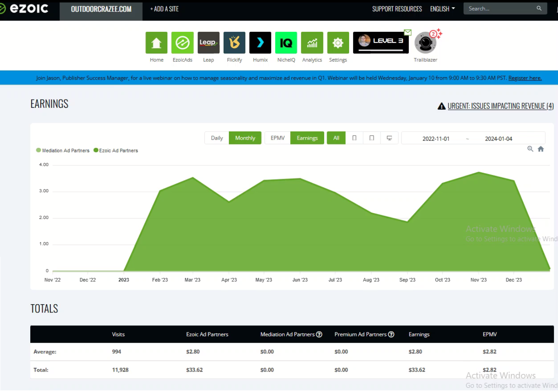Open the NicheIQ icon
Screen dimensions: 558x392
[x=286, y=42]
